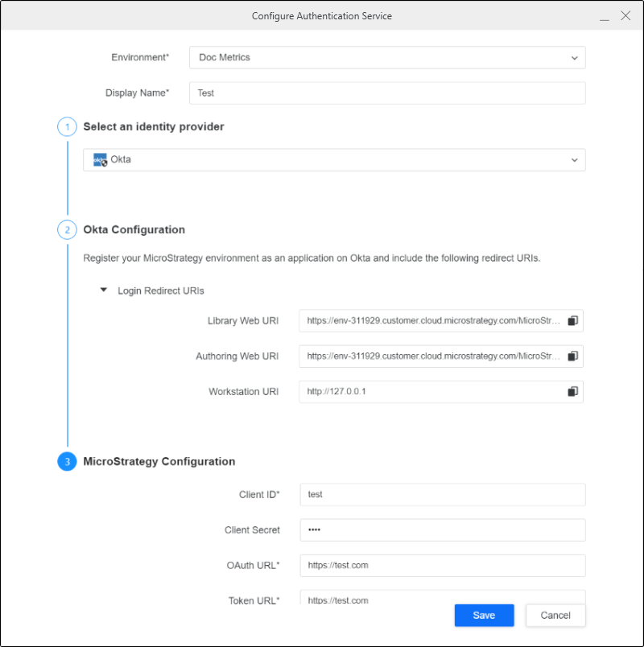Copy the Authoring Web URI
Screen dimensions: 644x647
click(x=572, y=356)
